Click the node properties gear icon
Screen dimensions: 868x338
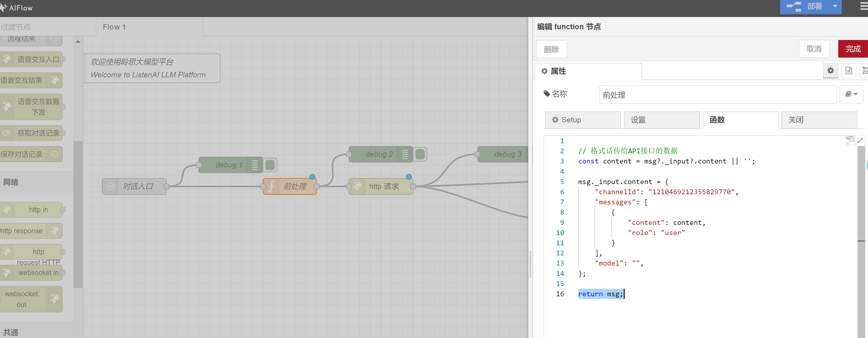click(x=830, y=70)
